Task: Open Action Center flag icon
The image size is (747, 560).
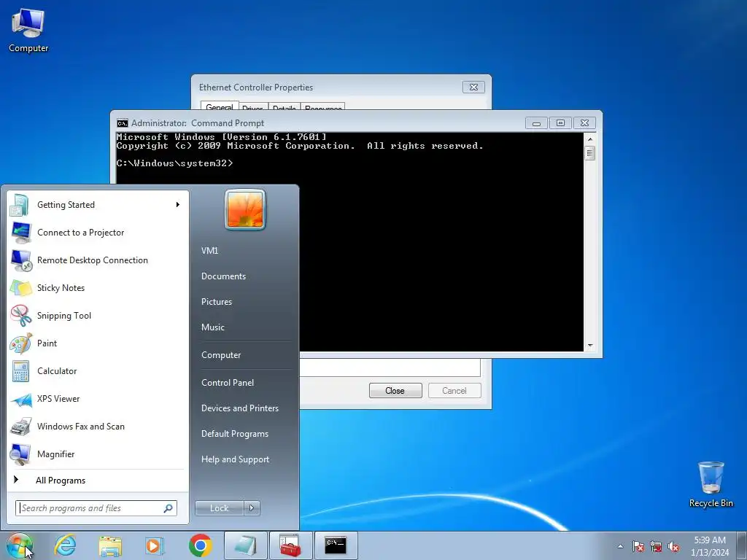Action: click(x=638, y=546)
